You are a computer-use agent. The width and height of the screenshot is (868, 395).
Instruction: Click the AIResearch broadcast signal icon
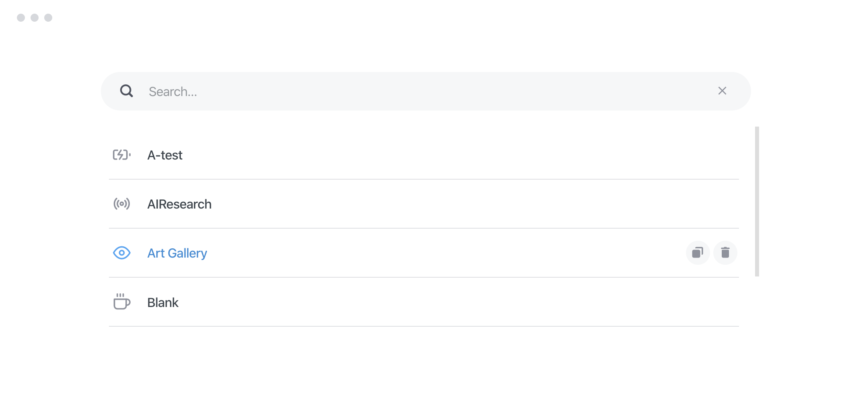(121, 204)
